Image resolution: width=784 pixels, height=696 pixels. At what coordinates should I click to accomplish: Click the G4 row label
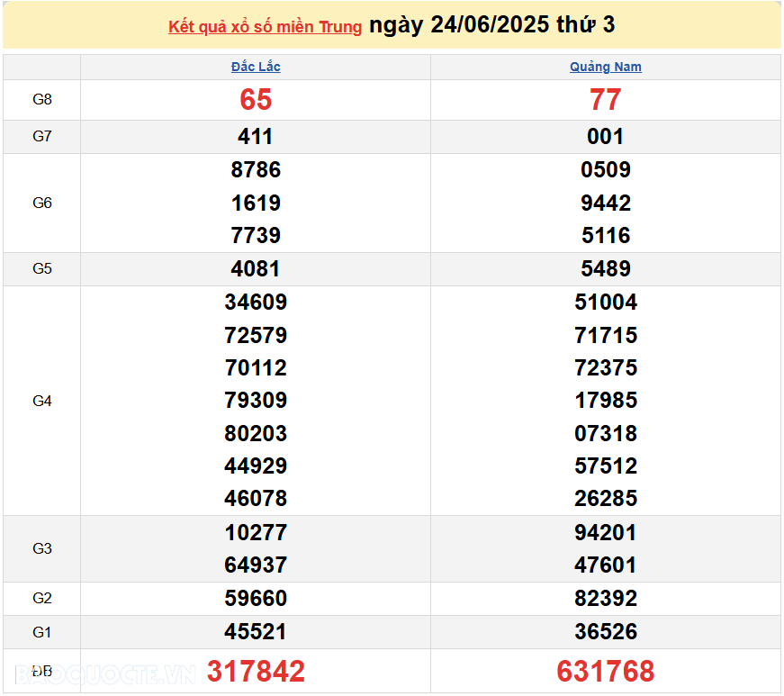[42, 401]
